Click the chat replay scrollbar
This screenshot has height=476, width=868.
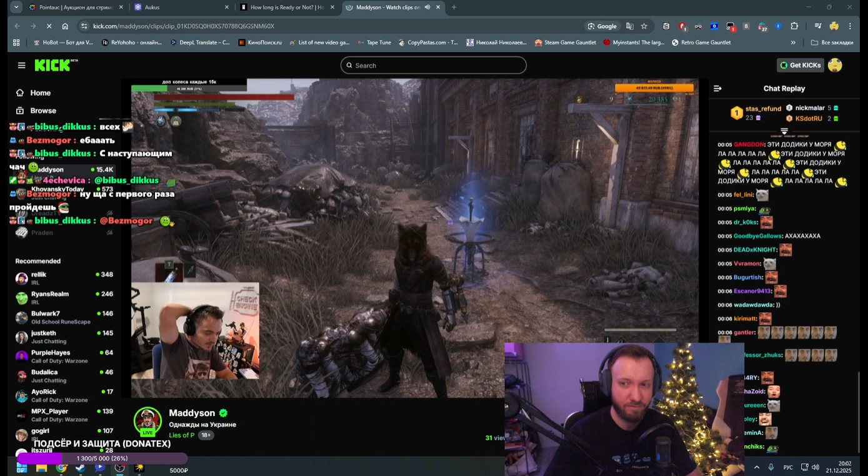(x=859, y=413)
